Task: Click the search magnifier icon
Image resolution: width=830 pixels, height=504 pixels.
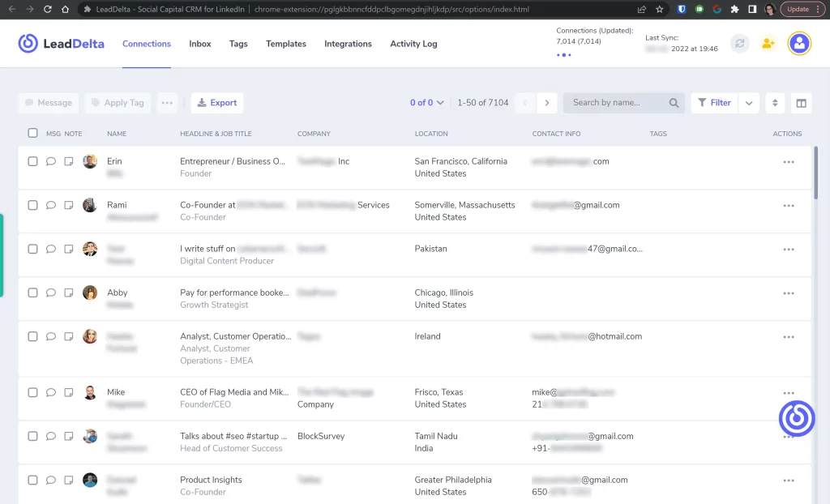Action: tap(674, 103)
